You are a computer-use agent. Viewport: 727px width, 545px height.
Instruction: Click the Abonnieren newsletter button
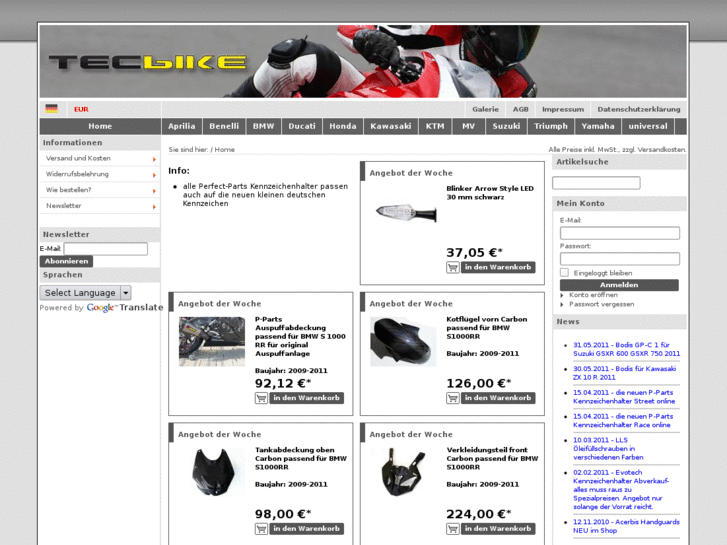point(66,261)
